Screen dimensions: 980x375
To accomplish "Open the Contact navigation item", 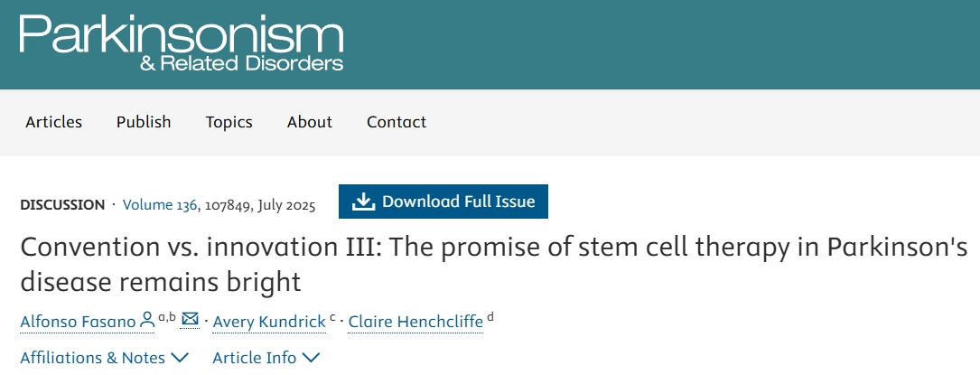I will pos(397,122).
